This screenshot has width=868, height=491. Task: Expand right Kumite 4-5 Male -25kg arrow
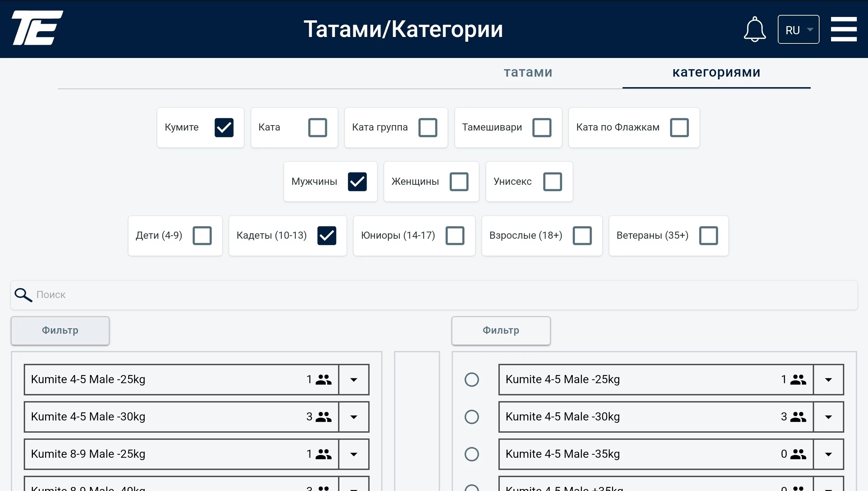(x=828, y=380)
